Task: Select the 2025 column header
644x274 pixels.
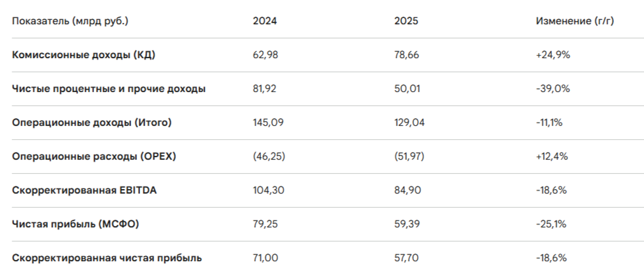Action: pos(406,21)
